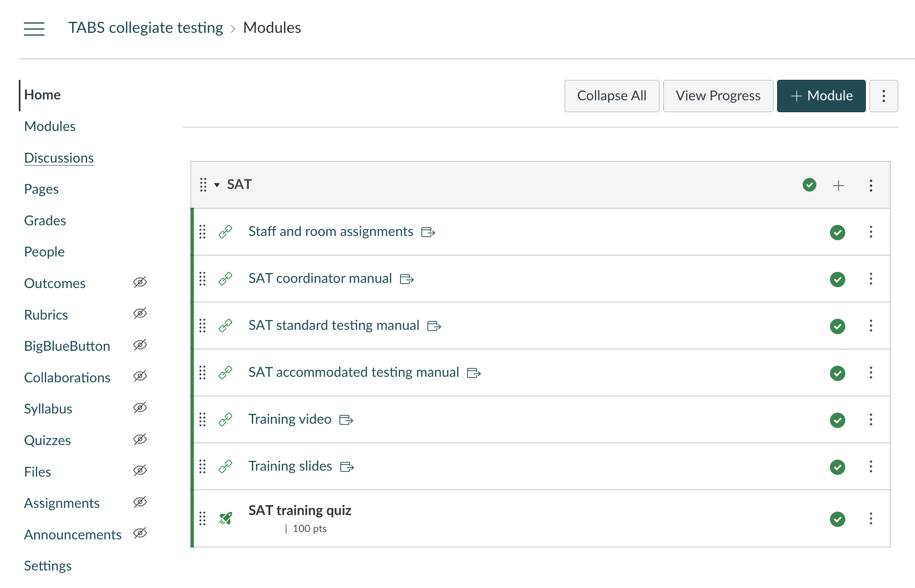The height and width of the screenshot is (588, 915).
Task: Open SAT module header options menu
Action: point(871,185)
